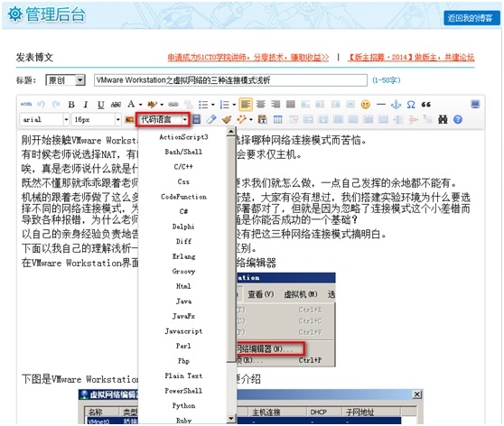Viewport: 504px width, 426px height.
Task: Click the blog title input field
Action: (230, 80)
